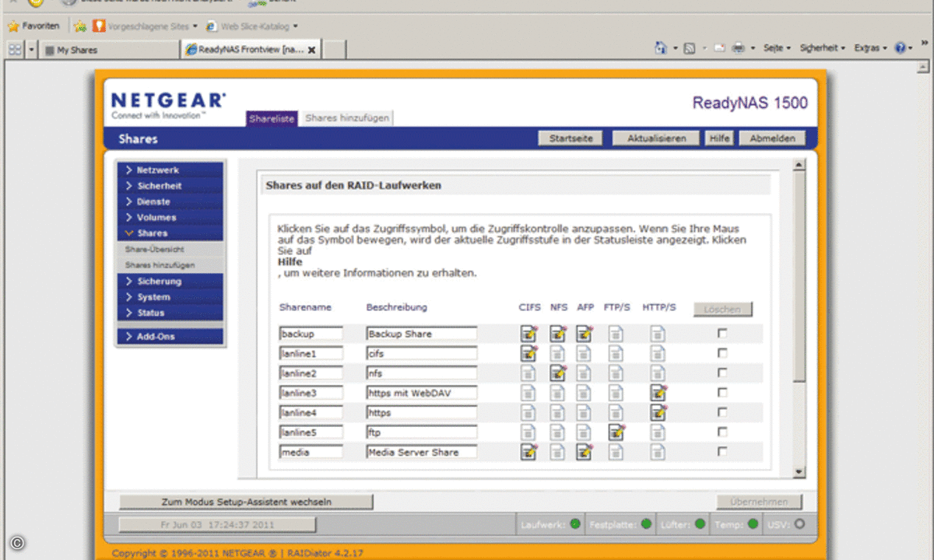Viewport: 934px width, 560px height.
Task: Click the HTTP/S icon in lanline5 row
Action: [658, 432]
